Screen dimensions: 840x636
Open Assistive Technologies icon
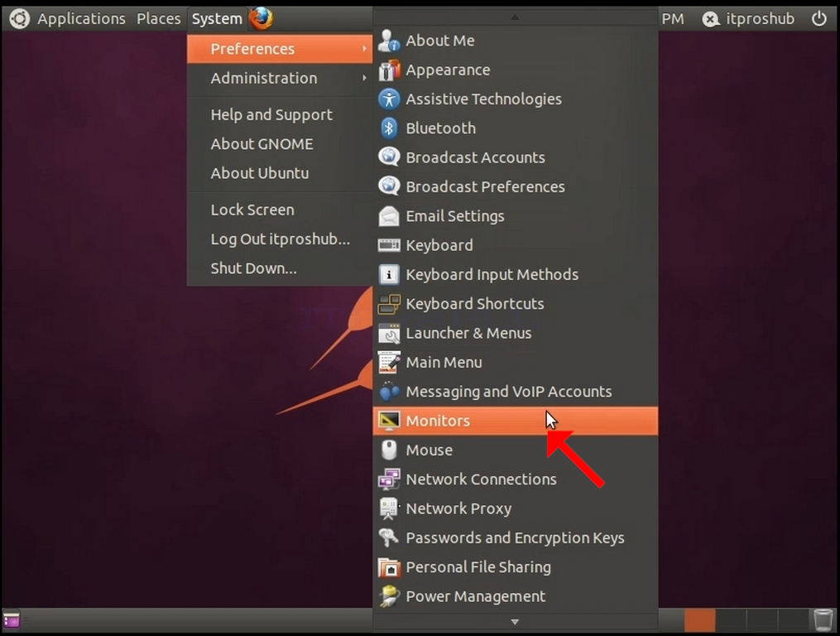(389, 99)
